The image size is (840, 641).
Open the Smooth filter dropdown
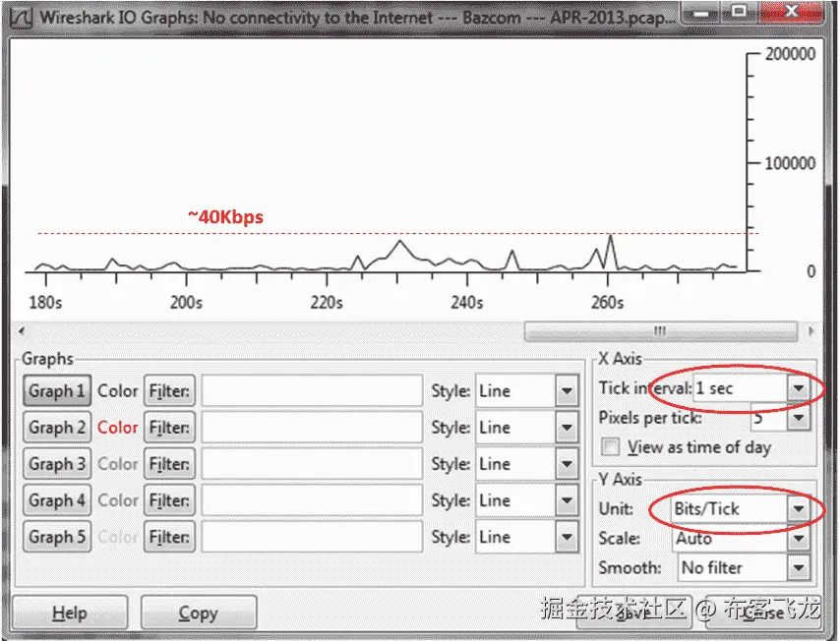point(799,567)
